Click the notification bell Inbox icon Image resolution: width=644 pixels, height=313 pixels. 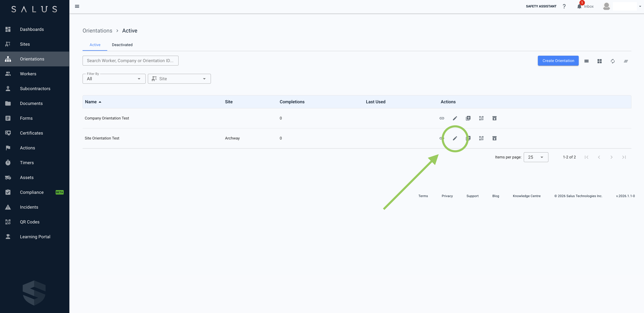pyautogui.click(x=579, y=6)
